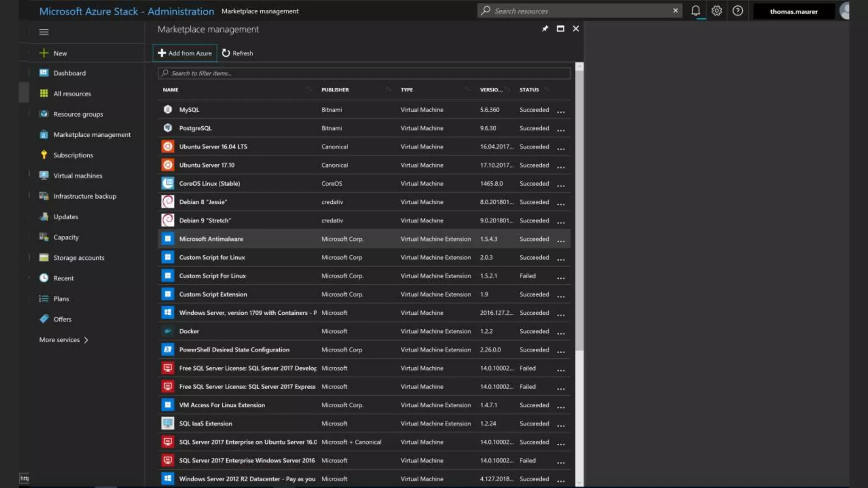This screenshot has height=488, width=868.
Task: Open ellipsis menu for MySQL row
Action: tap(561, 112)
